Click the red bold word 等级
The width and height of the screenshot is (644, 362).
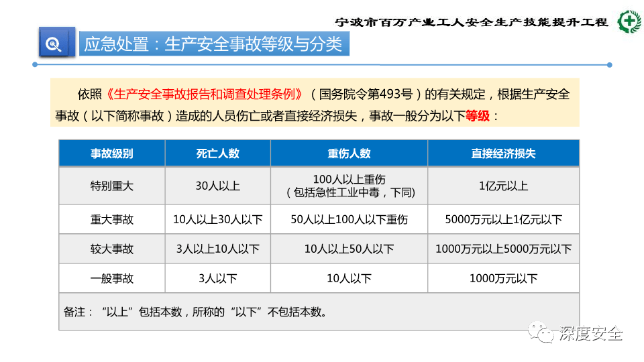point(478,115)
